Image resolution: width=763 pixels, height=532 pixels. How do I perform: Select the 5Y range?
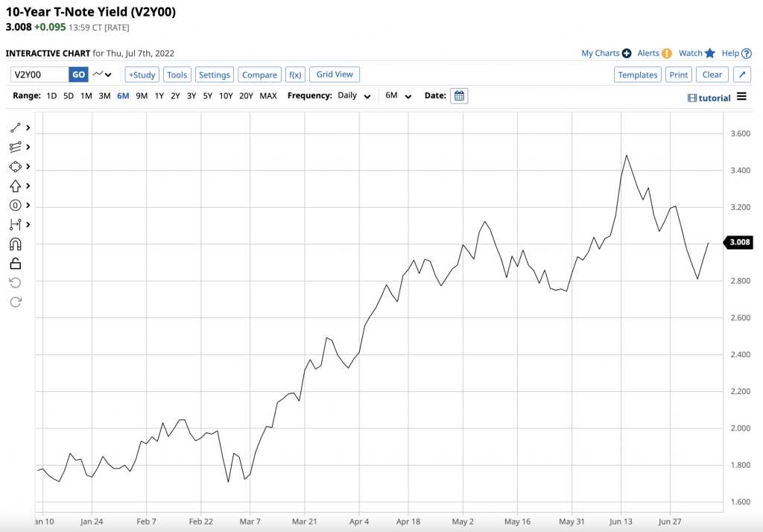(x=208, y=96)
